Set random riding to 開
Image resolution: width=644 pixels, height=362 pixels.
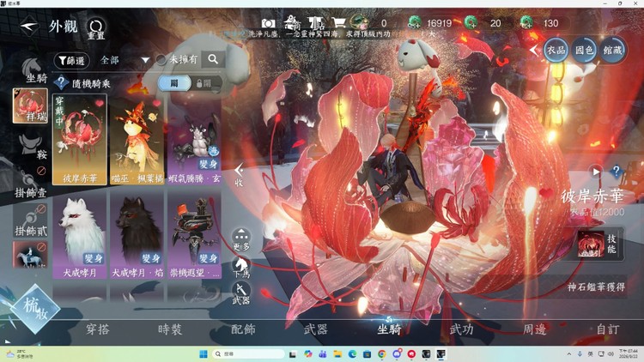pyautogui.click(x=204, y=83)
